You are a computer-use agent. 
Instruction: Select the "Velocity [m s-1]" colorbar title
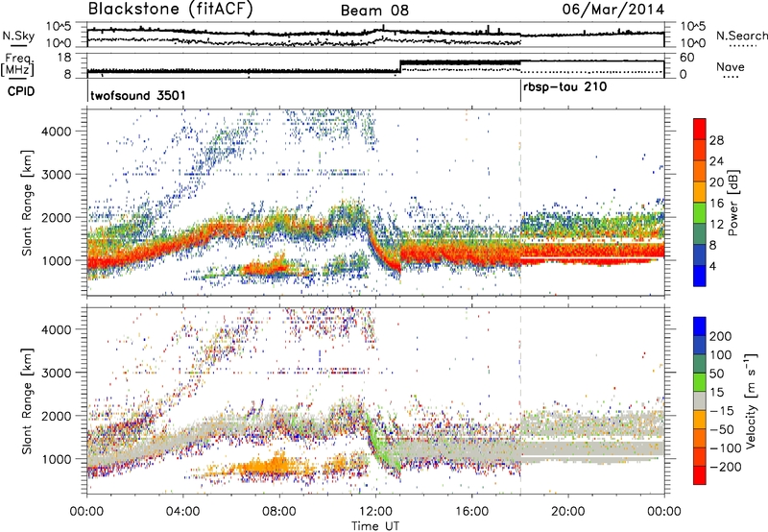751,400
